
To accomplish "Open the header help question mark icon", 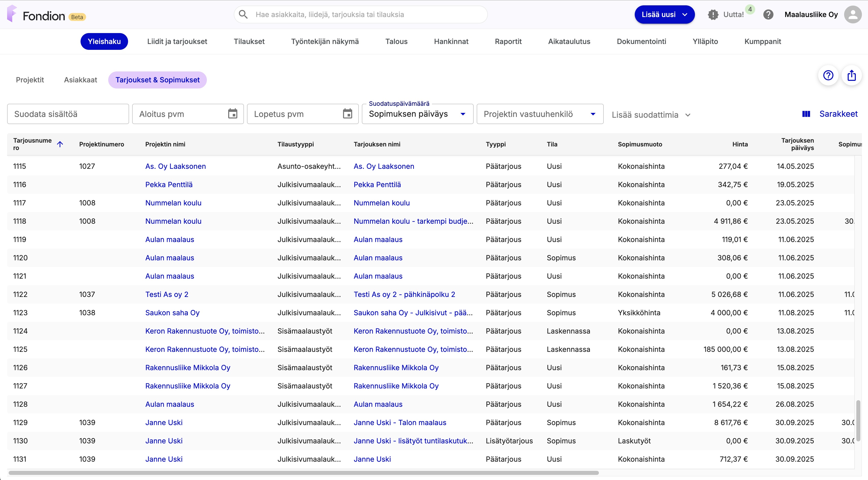I will pyautogui.click(x=768, y=14).
